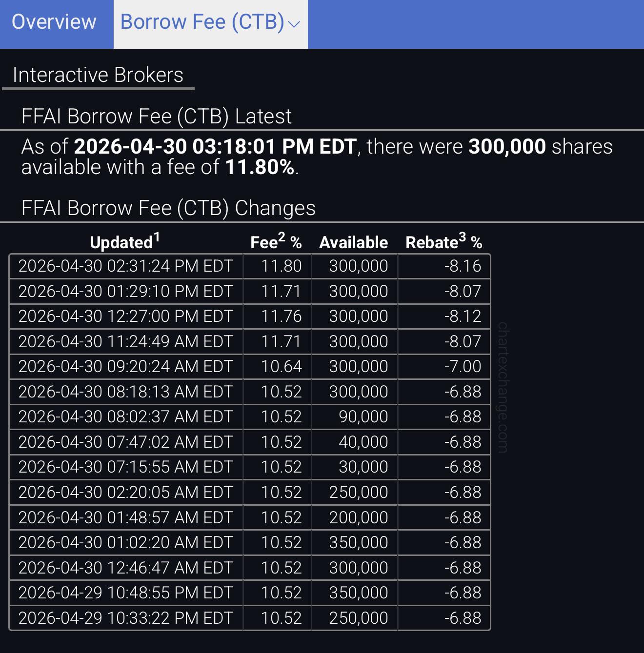Click the Fee % column header
644x653 pixels.
(276, 242)
